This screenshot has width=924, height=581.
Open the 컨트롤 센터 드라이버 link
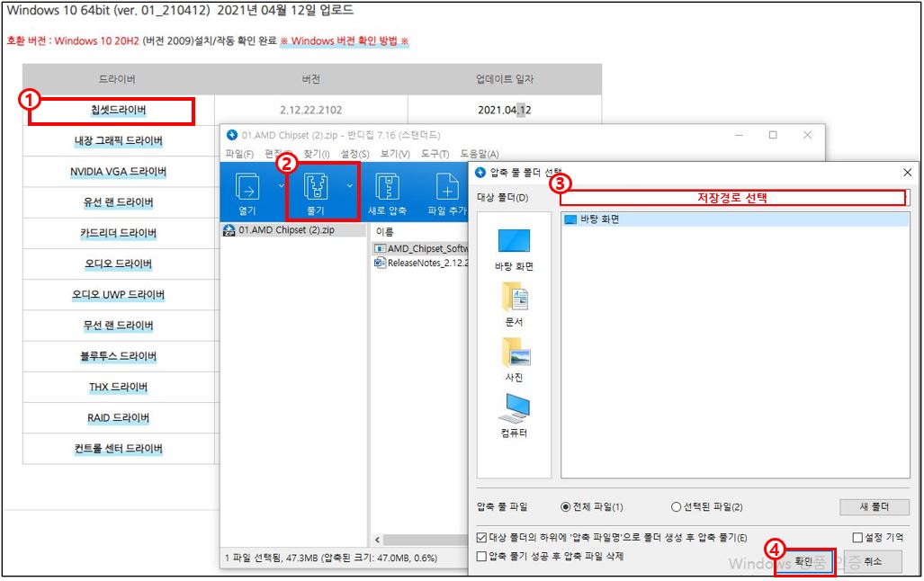click(118, 448)
